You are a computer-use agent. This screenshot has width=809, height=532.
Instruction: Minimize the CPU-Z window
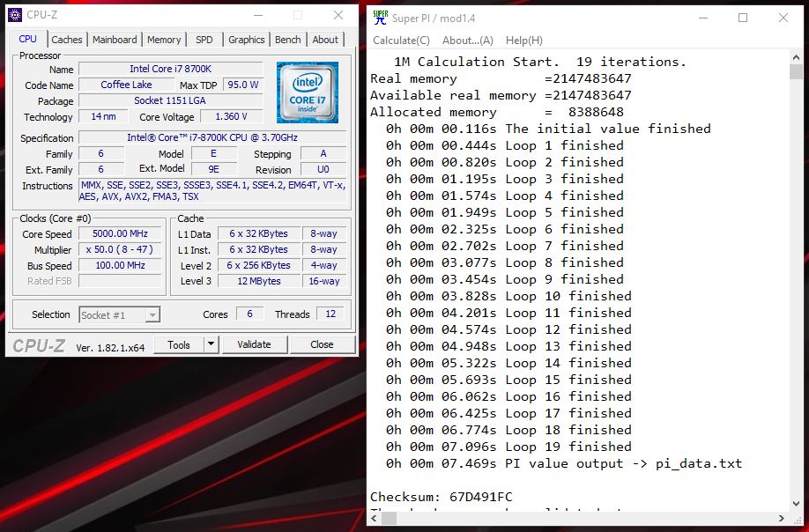[256, 15]
